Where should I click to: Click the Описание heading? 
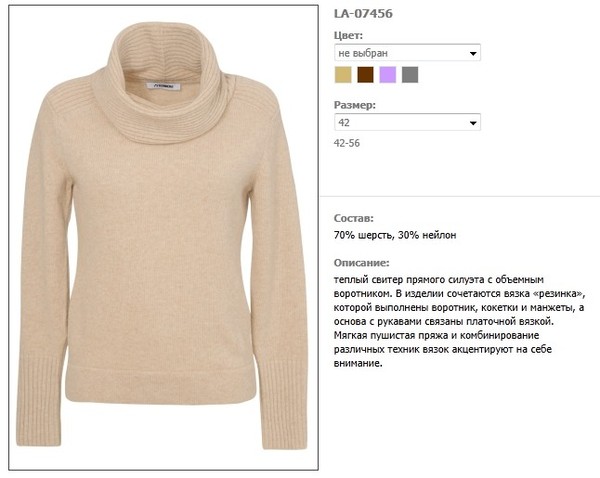point(361,263)
